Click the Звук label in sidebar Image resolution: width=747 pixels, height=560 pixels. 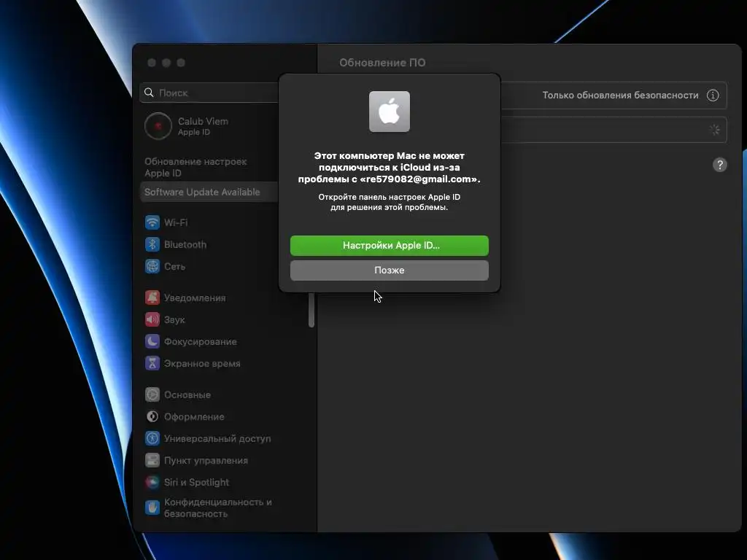[x=174, y=319]
